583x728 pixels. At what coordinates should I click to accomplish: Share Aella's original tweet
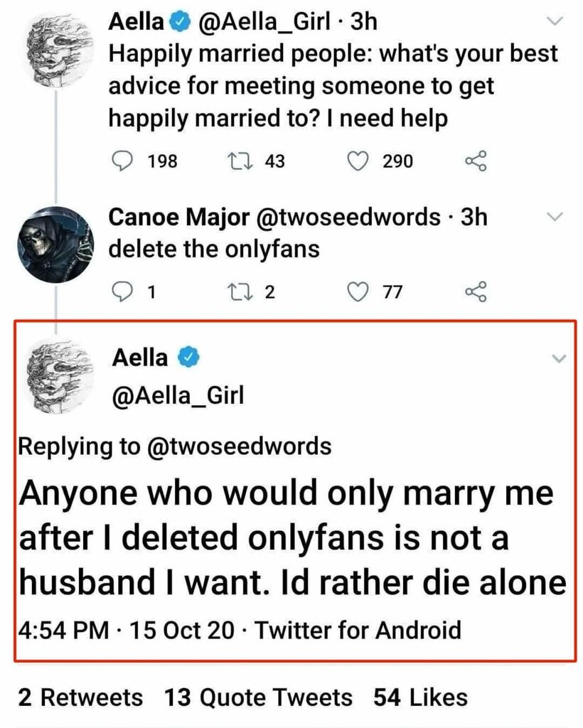476,161
